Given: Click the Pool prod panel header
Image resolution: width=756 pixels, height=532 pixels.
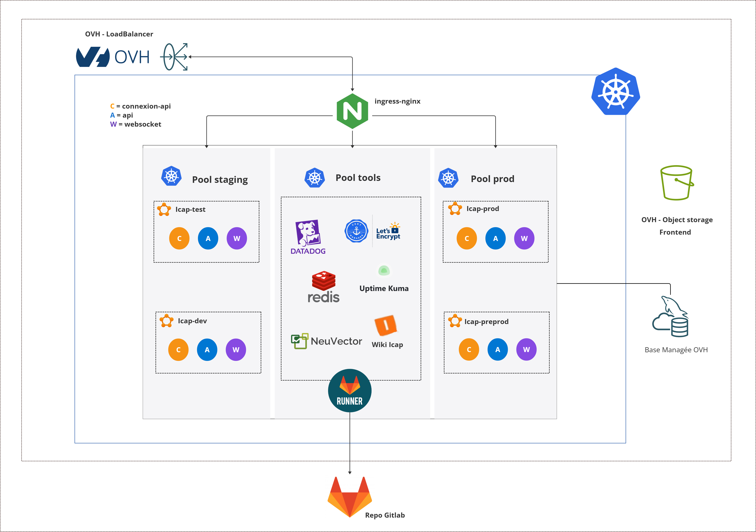Looking at the screenshot, I should click(x=493, y=178).
